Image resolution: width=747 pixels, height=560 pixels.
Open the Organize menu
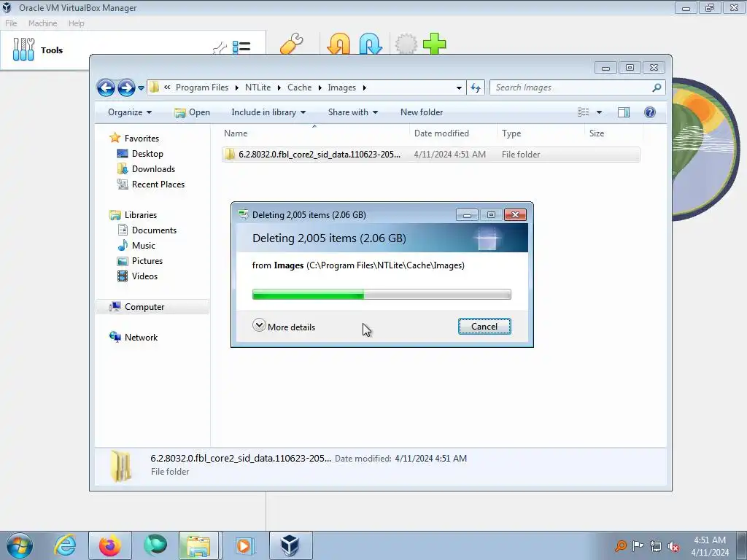(x=130, y=112)
